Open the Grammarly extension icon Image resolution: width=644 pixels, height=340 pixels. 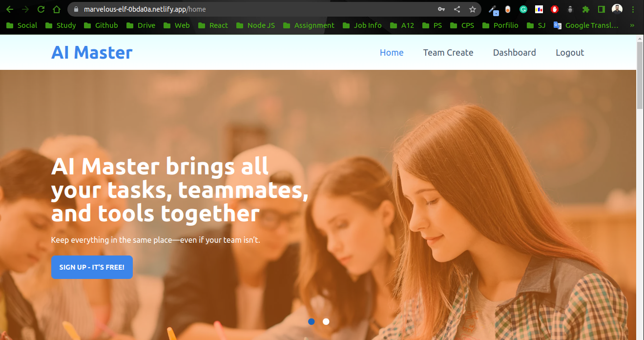(x=523, y=9)
